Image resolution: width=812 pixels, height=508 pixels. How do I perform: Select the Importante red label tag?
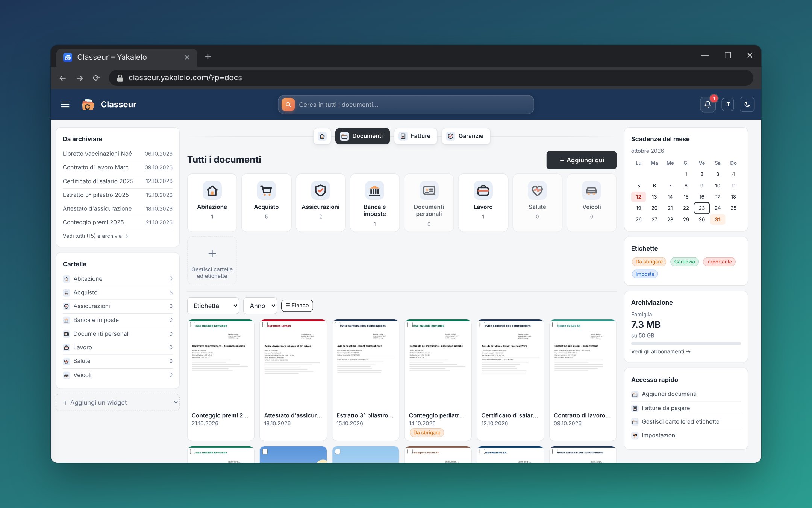coord(719,262)
